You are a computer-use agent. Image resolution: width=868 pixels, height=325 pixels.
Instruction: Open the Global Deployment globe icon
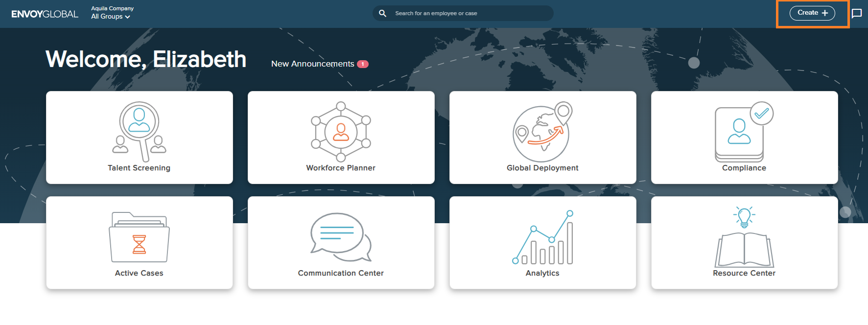click(542, 132)
